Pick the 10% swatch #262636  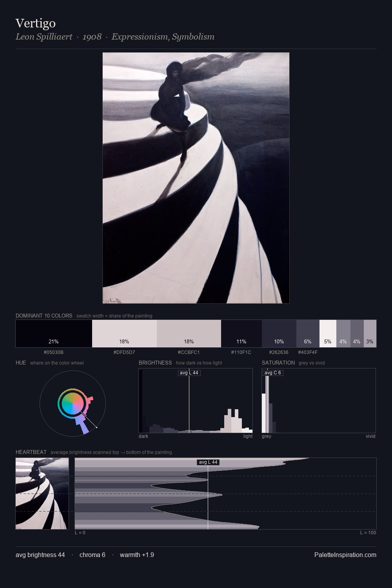click(279, 334)
